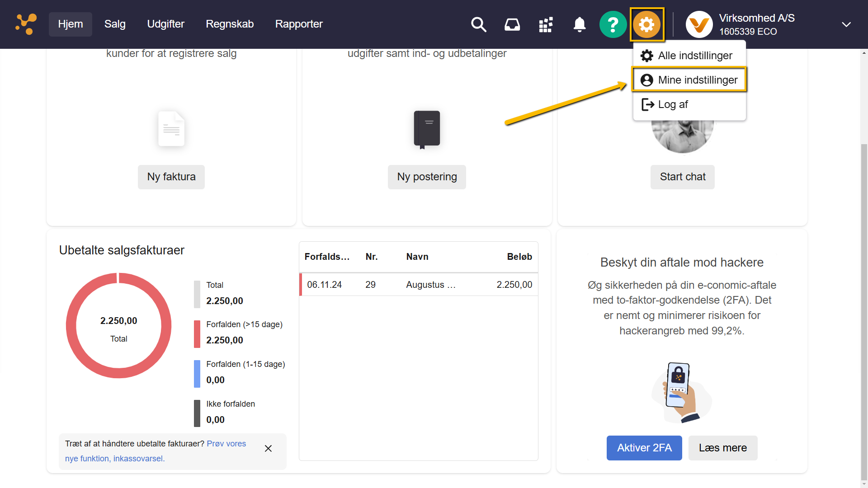
Task: Click the e-conomic logo icon
Action: 26,24
